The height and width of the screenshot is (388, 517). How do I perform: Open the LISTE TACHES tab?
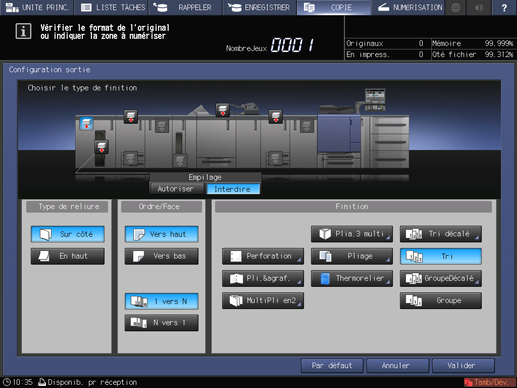(x=112, y=7)
